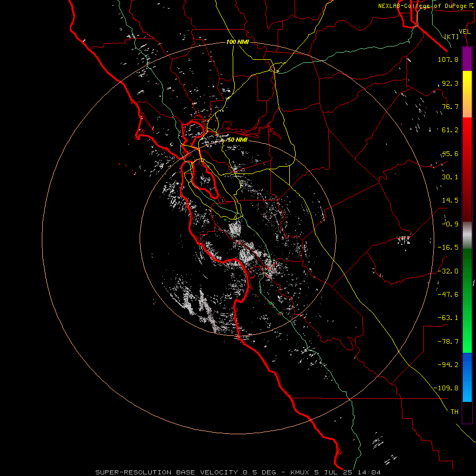Click the -63.1 legend value
This screenshot has height=476, width=476.
coord(448,318)
